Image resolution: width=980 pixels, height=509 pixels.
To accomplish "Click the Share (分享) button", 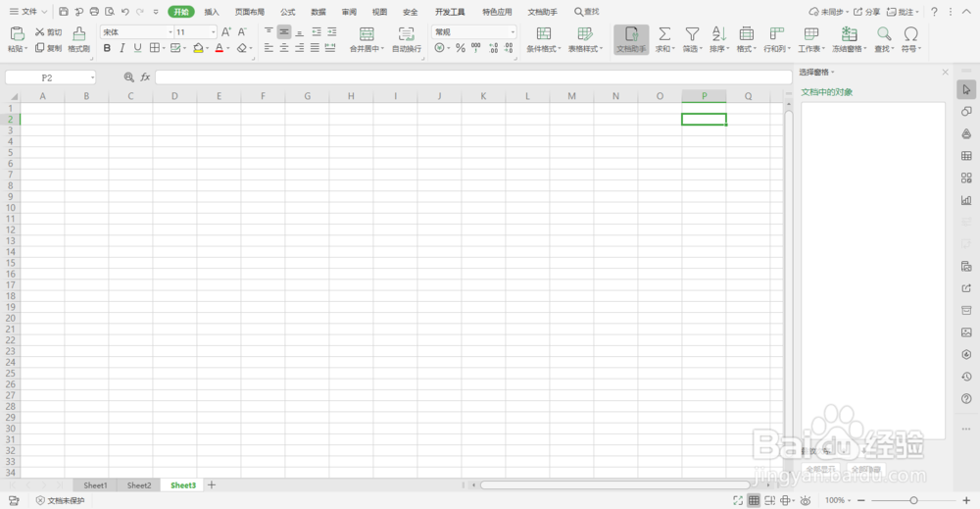I will point(867,12).
